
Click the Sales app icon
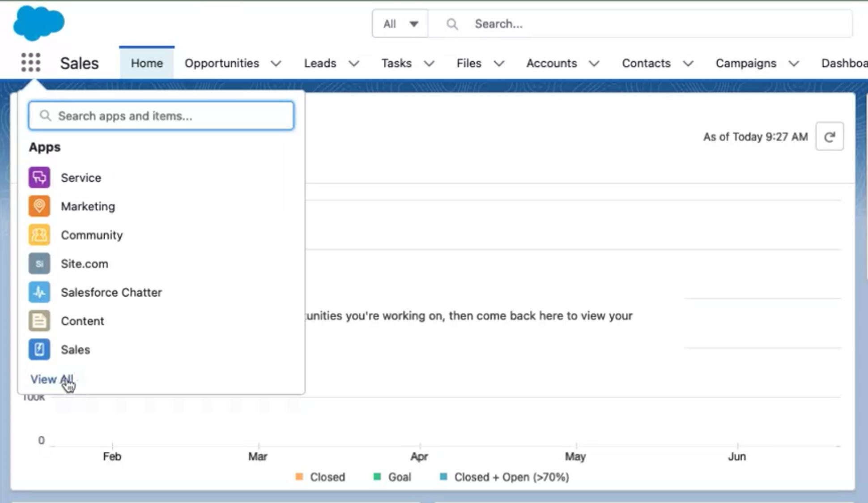point(39,350)
